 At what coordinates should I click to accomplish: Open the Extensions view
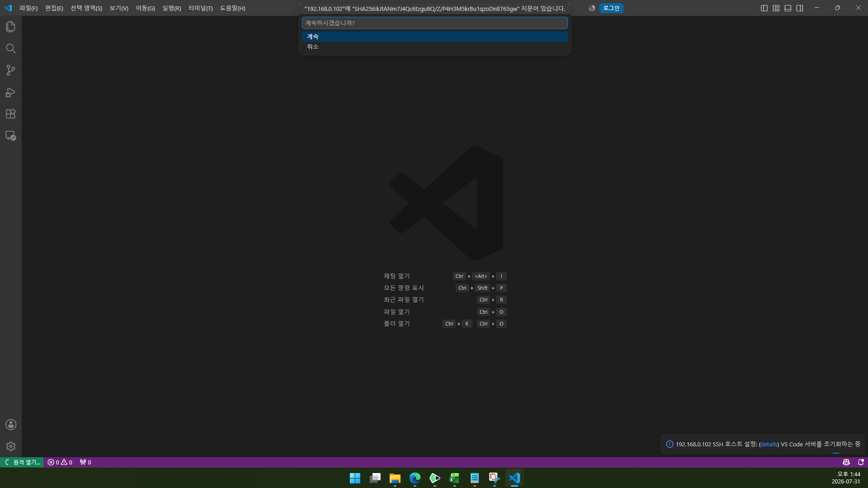pos(11,114)
